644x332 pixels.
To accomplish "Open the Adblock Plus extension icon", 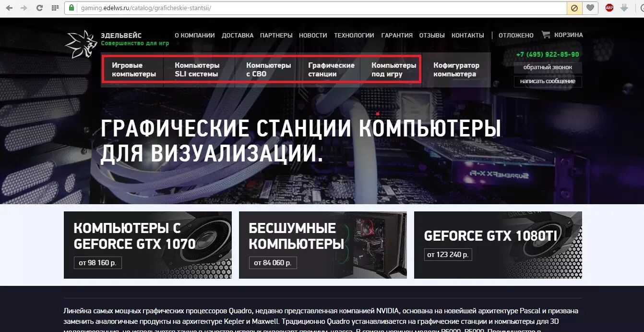I will point(609,8).
